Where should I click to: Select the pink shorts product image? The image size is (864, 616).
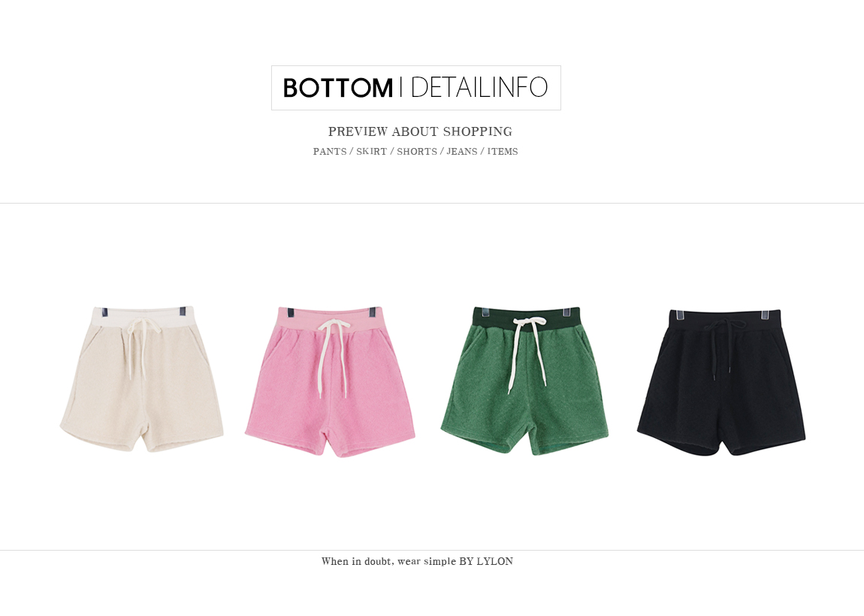pos(330,382)
